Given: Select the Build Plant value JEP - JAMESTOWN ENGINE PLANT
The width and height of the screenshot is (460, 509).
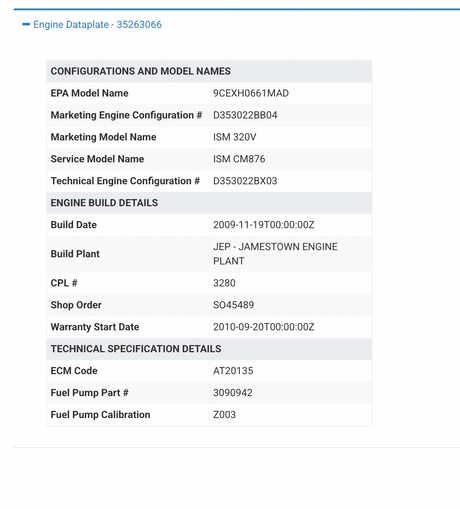Looking at the screenshot, I should pyautogui.click(x=275, y=254).
